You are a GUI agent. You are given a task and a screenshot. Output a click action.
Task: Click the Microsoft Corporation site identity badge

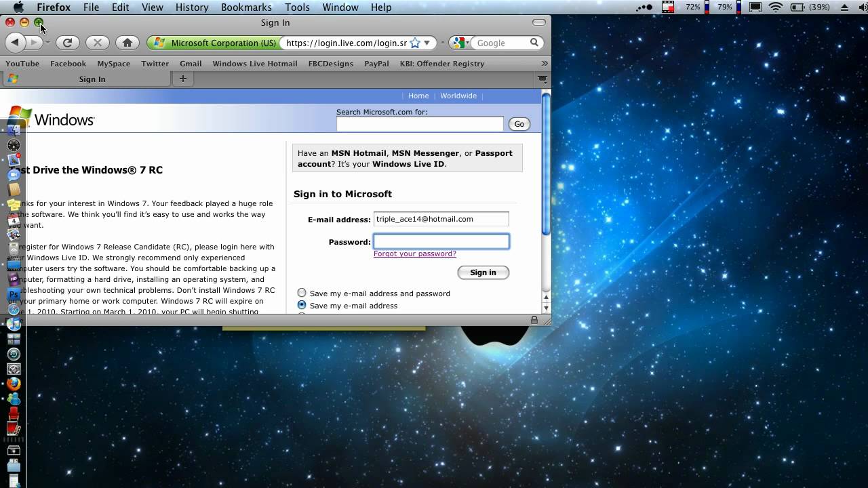click(215, 43)
